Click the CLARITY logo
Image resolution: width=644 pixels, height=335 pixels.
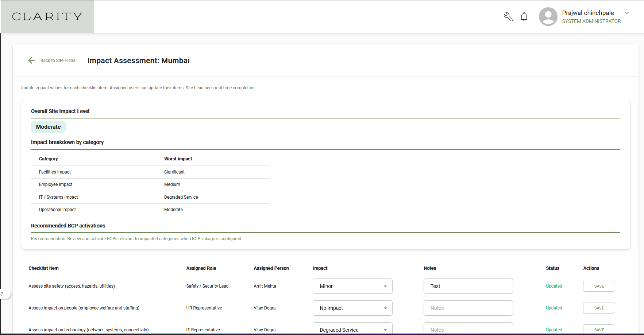[47, 16]
